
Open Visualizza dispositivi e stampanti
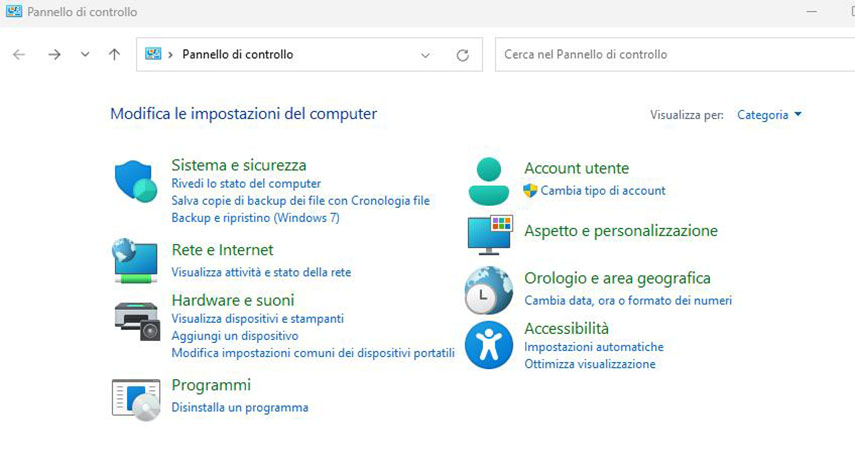[257, 318]
